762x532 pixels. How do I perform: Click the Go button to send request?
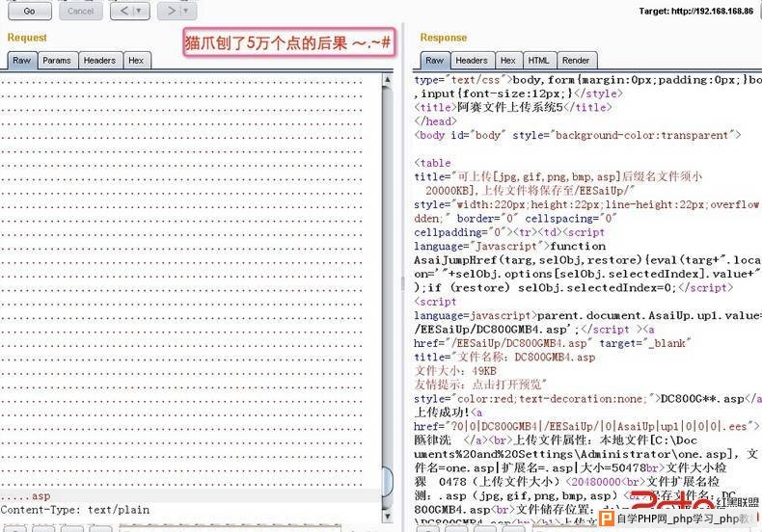pos(30,11)
